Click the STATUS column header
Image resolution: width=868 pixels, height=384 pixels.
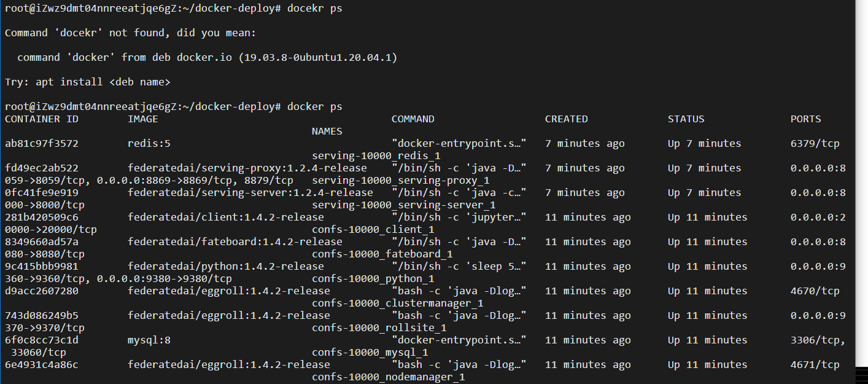(x=686, y=119)
